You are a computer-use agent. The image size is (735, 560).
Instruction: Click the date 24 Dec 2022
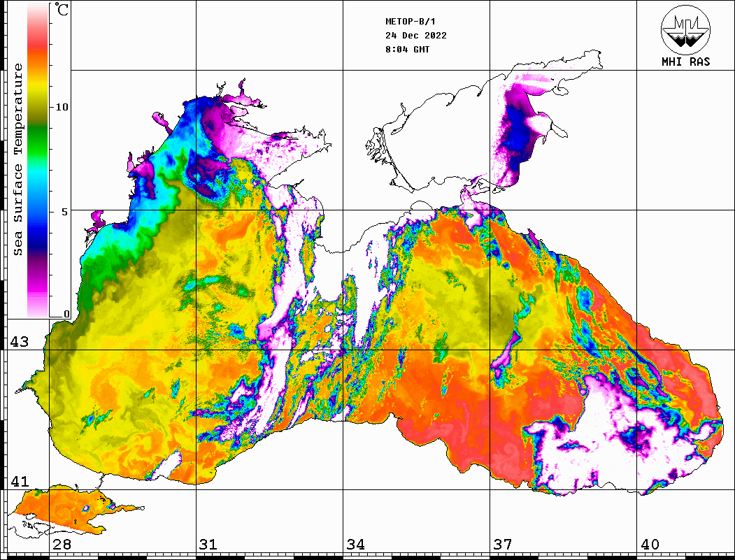pyautogui.click(x=416, y=36)
